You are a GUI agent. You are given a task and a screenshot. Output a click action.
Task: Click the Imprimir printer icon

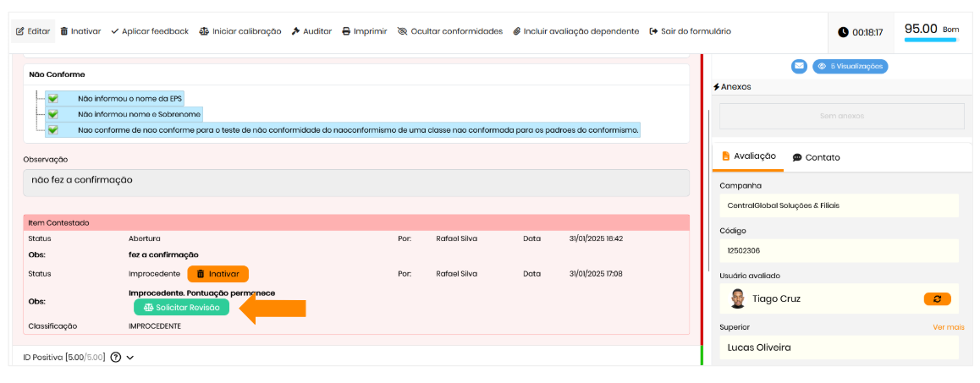pyautogui.click(x=346, y=31)
